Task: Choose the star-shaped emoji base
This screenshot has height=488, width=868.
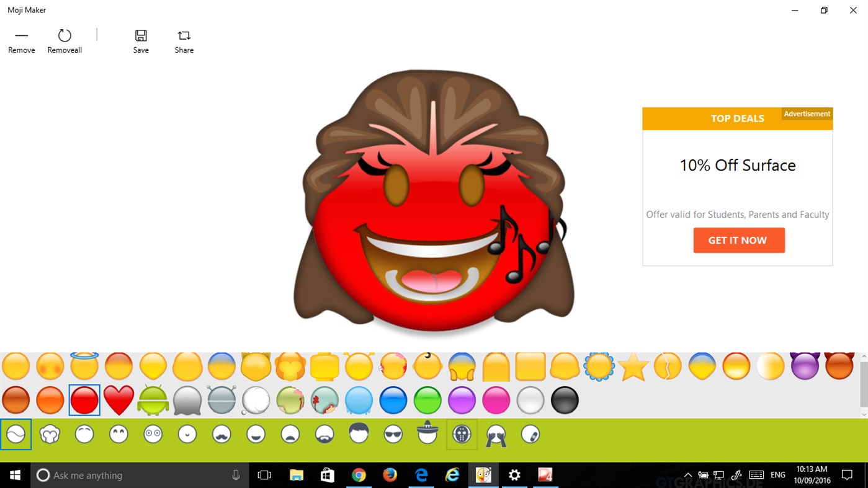Action: (x=634, y=366)
